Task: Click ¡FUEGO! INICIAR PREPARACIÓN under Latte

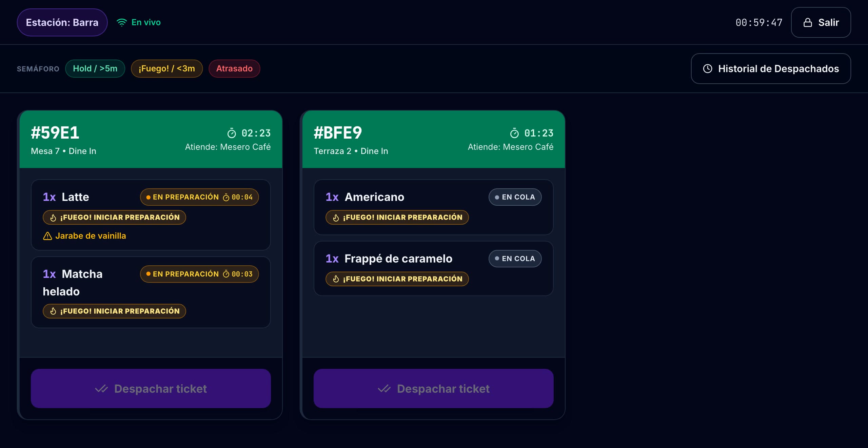Action: pos(114,218)
